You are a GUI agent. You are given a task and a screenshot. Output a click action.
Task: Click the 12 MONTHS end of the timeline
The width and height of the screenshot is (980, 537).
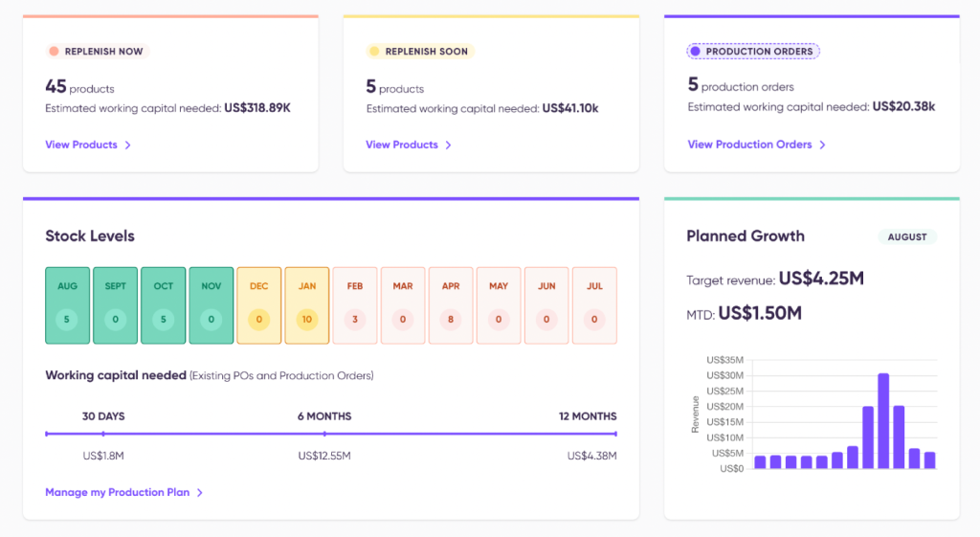615,434
